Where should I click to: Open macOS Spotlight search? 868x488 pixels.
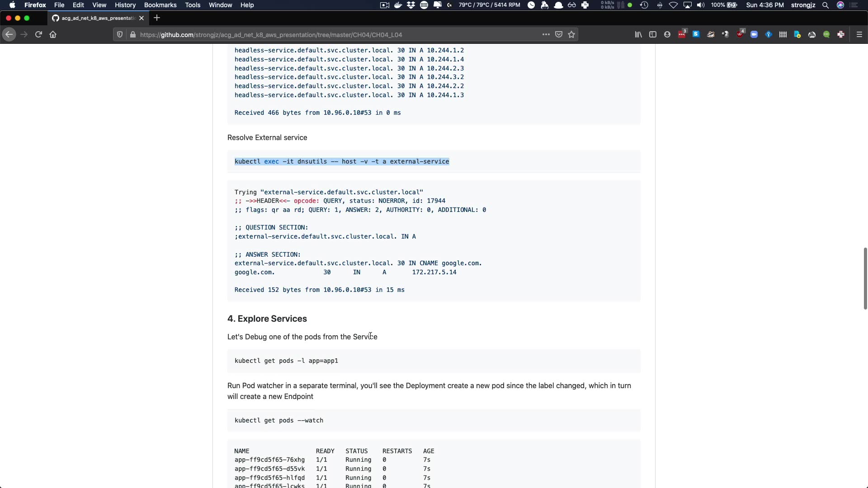click(x=826, y=5)
